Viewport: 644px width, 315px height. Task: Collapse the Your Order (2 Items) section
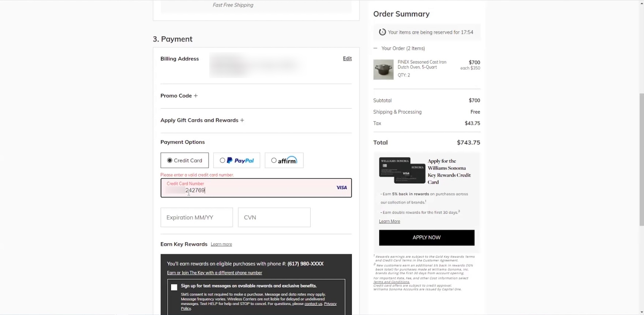375,48
